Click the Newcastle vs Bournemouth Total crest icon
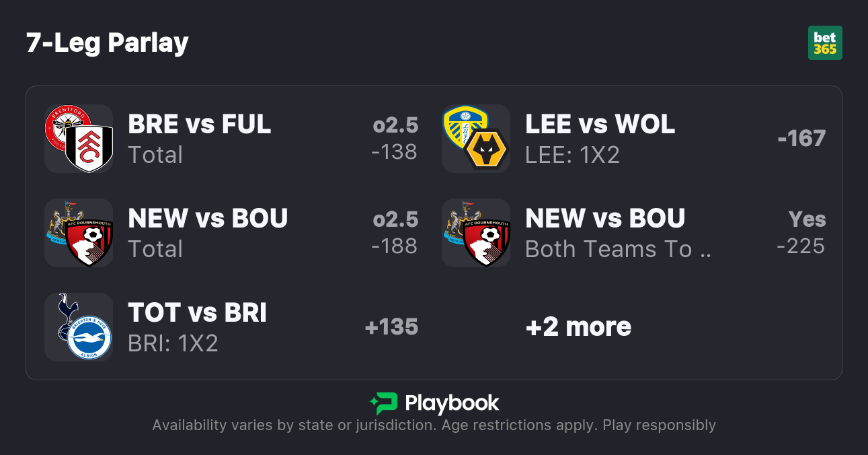 [79, 233]
